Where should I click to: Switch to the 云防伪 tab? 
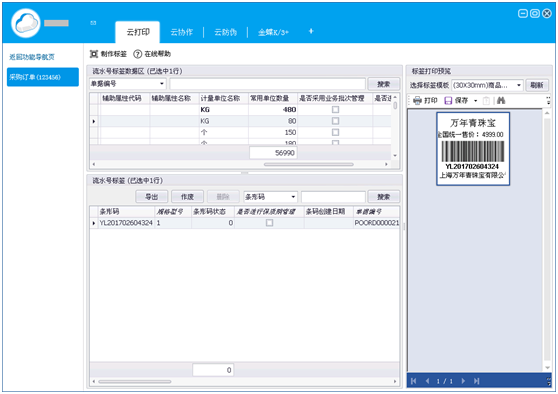click(x=225, y=32)
